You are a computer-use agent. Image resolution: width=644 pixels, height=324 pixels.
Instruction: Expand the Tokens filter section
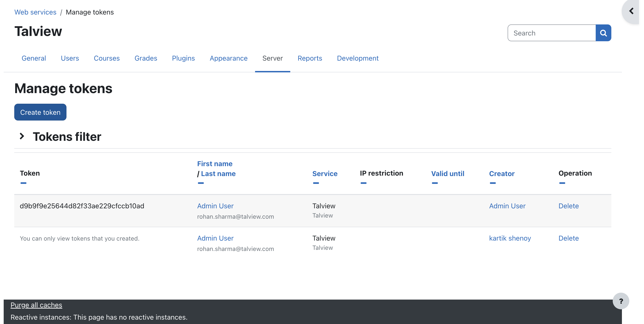(x=22, y=136)
